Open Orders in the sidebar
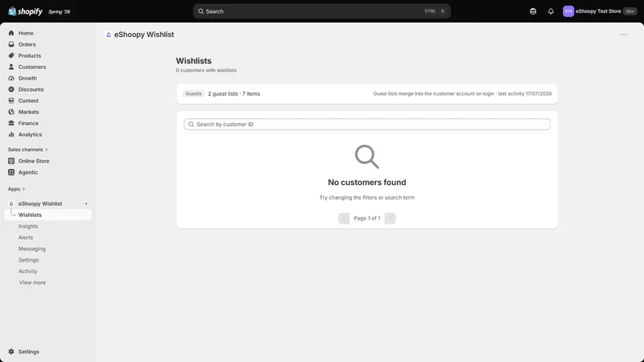 27,44
